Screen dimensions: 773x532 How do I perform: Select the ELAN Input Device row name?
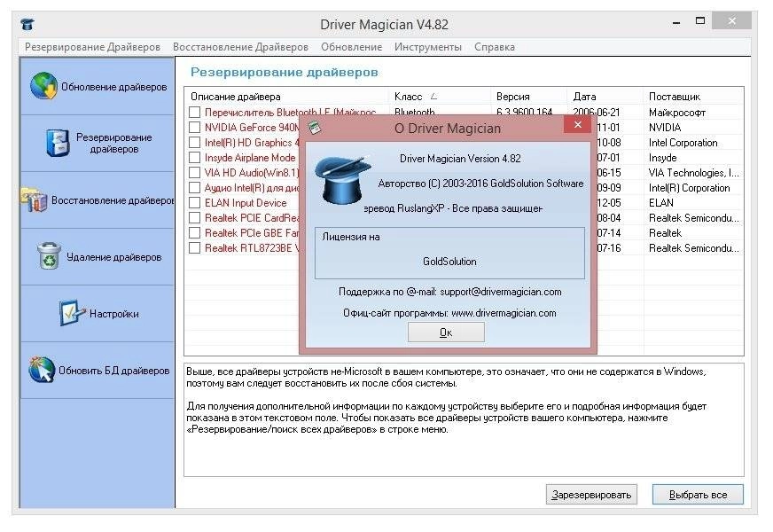[x=246, y=203]
